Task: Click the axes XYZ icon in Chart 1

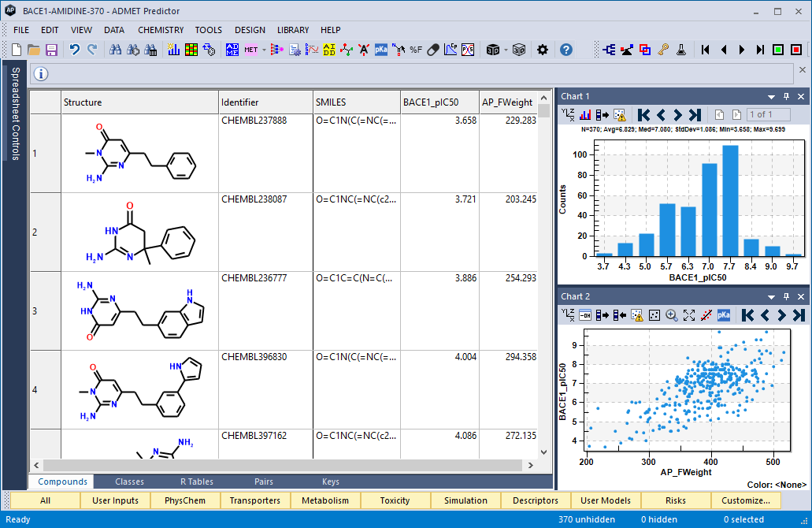Action: (568, 114)
